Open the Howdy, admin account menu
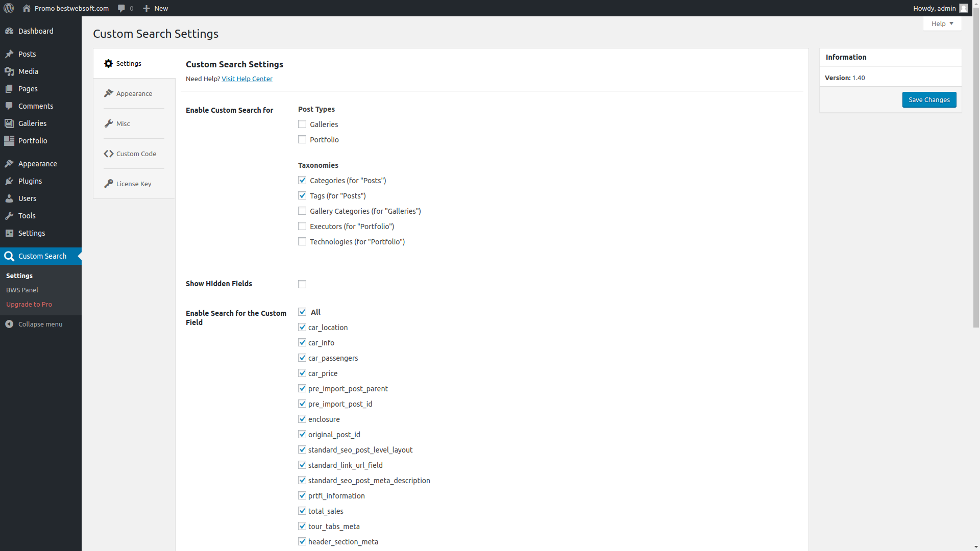980x551 pixels. tap(934, 8)
